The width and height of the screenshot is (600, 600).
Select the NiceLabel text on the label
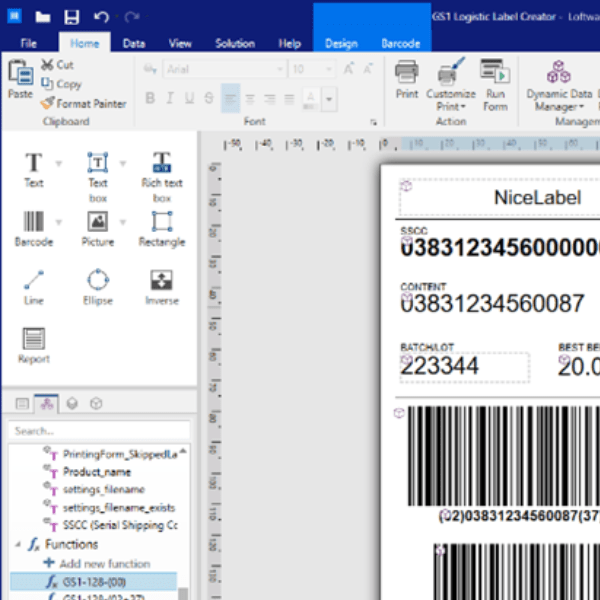coord(538,197)
